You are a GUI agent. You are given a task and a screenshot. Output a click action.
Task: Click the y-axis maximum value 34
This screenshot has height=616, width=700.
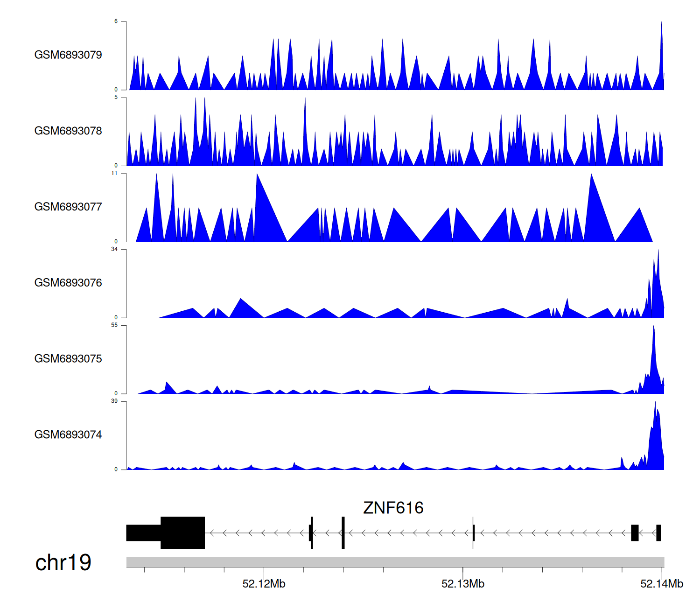point(114,249)
